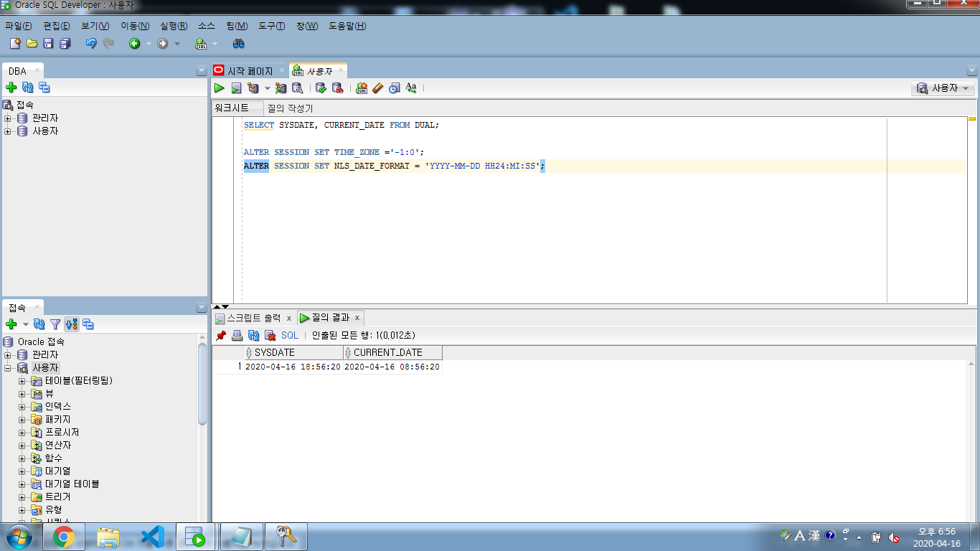Collapse all in the DBA panel
Image resolution: width=980 pixels, height=551 pixels.
point(44,88)
